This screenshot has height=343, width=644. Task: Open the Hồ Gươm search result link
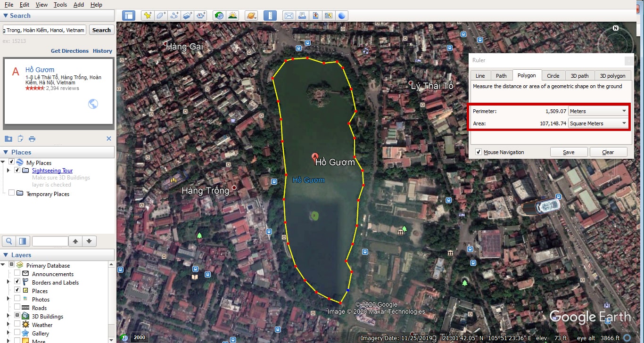point(40,70)
